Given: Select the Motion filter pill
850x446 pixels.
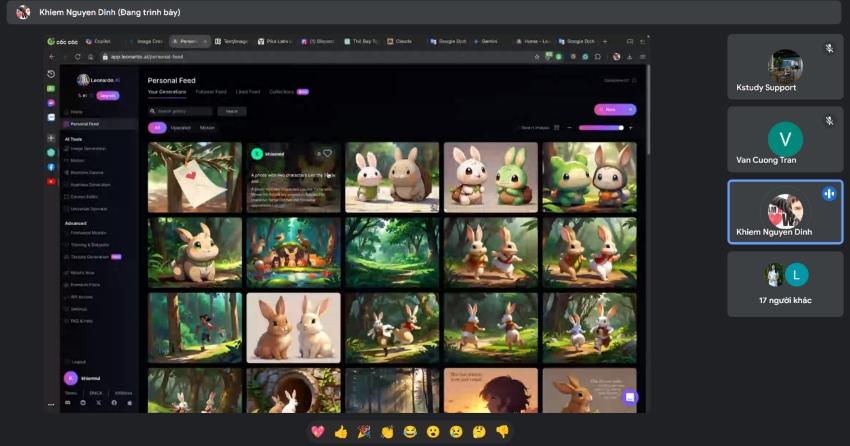Looking at the screenshot, I should (x=207, y=128).
